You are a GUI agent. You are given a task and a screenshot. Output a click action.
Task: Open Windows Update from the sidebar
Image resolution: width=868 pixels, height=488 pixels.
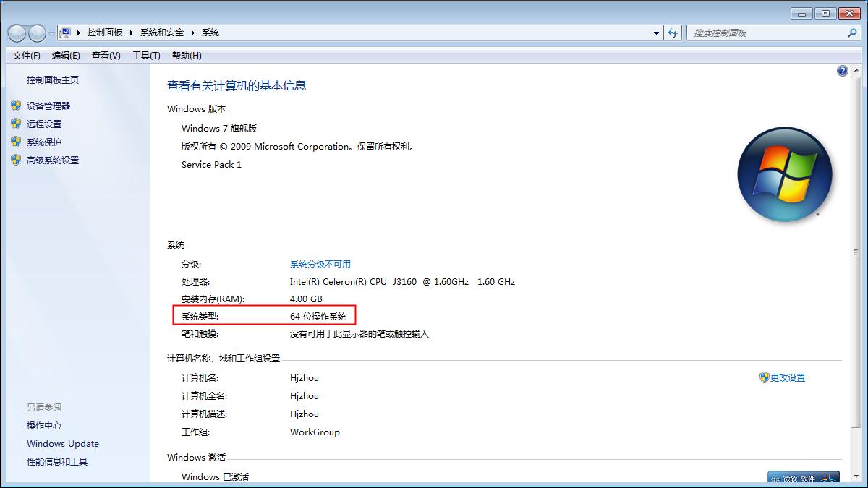[62, 443]
